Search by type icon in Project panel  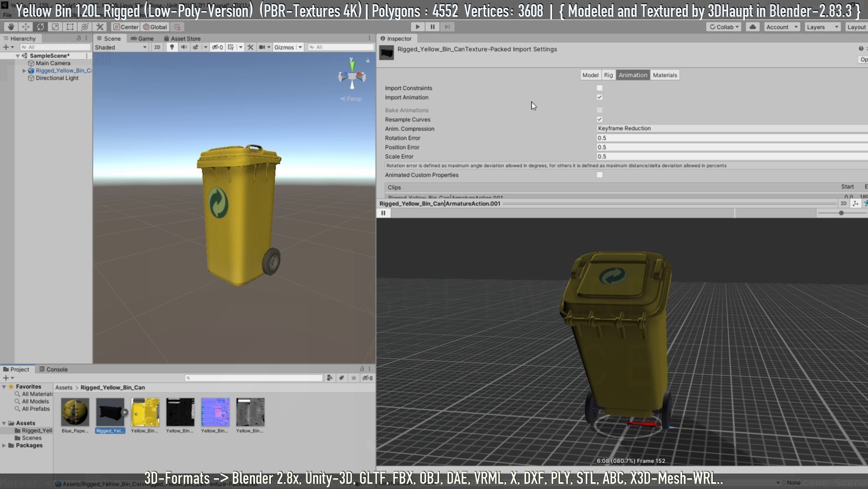329,378
